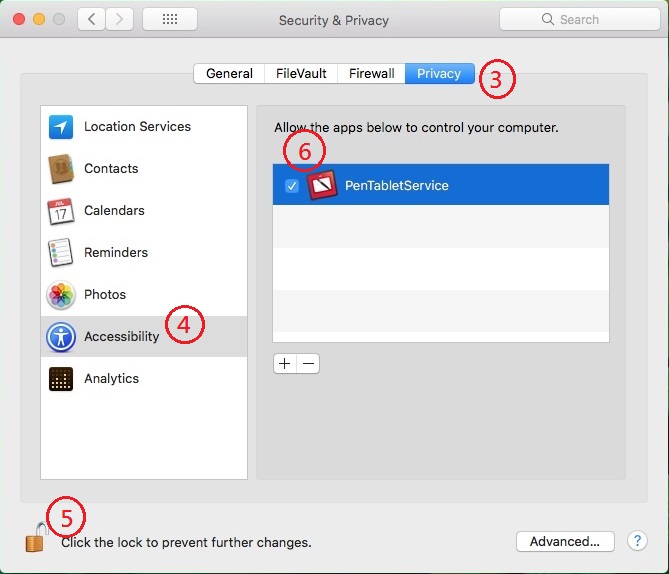Select Location Services label in sidebar
The image size is (669, 574).
[137, 127]
